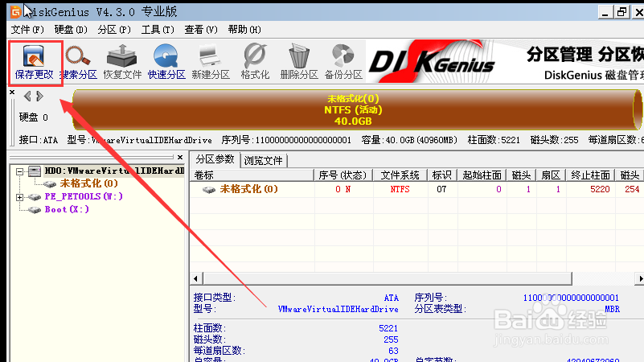Image resolution: width=644 pixels, height=362 pixels.
Task: Click the first 磁头 column header
Action: pos(521,175)
